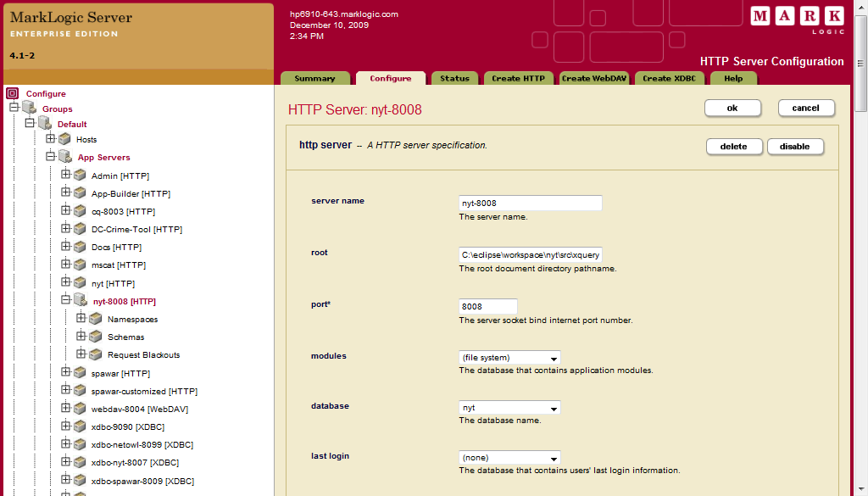
Task: Click the spawar [HTTP] server icon
Action: click(80, 372)
